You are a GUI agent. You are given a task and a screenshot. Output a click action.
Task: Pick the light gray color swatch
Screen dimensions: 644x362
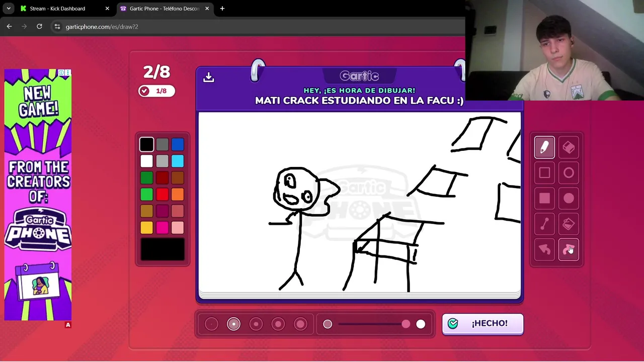[x=162, y=161]
